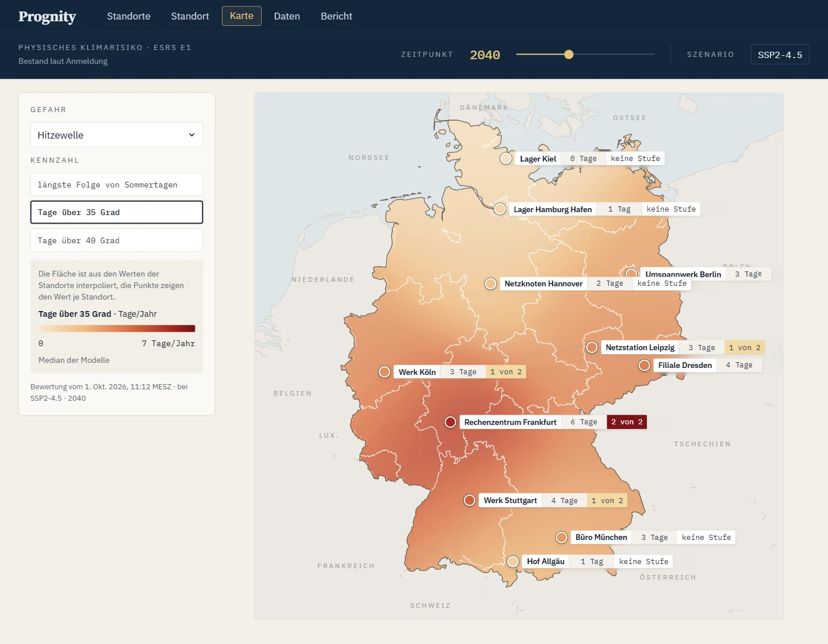The height and width of the screenshot is (644, 828).
Task: Click the Rechenzentrum Frankfurt label
Action: pos(511,422)
